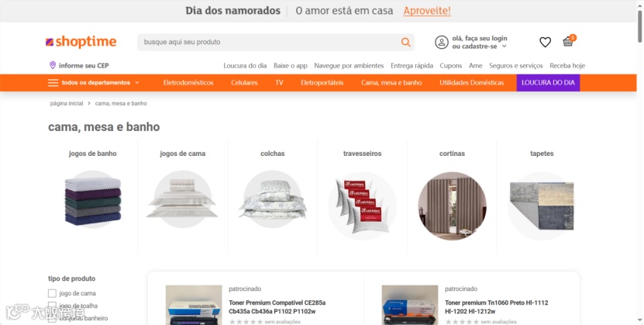This screenshot has height=325, width=644.
Task: Click the LOUCURA DO DIA button
Action: coord(548,82)
